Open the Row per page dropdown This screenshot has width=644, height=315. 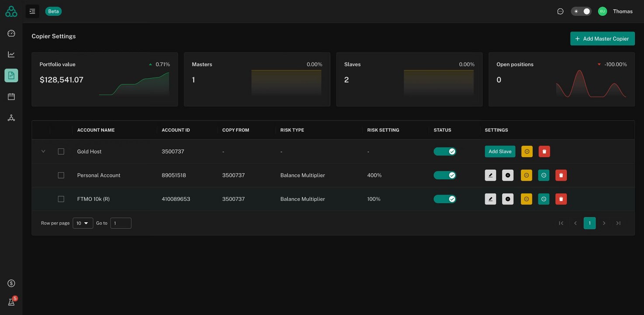point(83,223)
